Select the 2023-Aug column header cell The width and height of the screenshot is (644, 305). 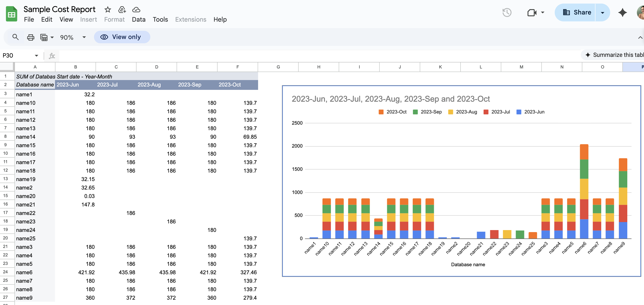[x=157, y=85]
